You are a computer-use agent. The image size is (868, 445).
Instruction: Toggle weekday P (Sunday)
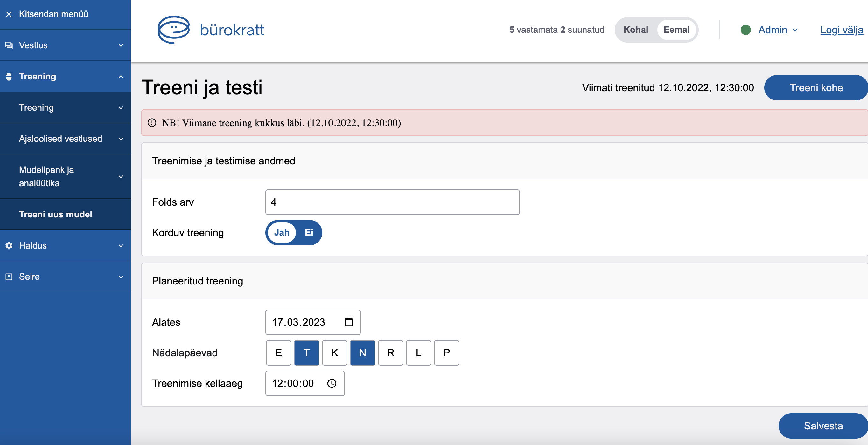446,353
